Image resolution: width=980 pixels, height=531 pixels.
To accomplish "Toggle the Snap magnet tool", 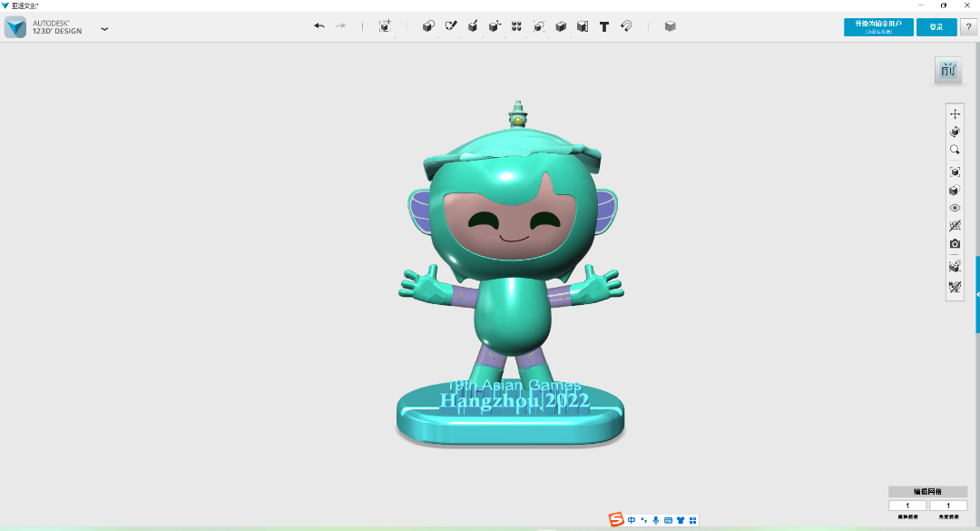I will [x=626, y=26].
